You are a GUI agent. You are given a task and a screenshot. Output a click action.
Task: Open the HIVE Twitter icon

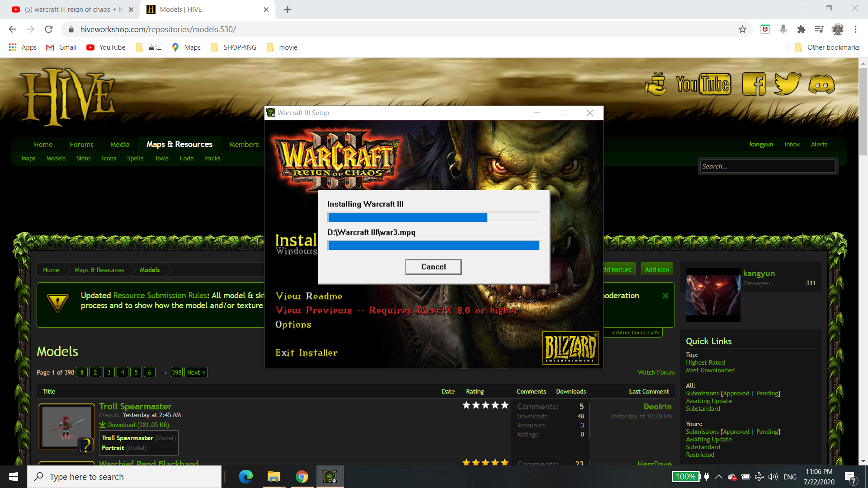point(787,84)
